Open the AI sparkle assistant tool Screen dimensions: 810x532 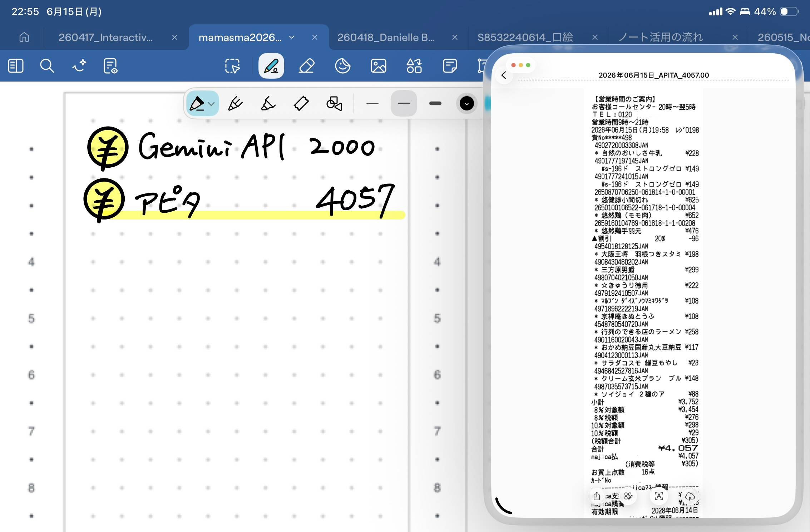pos(79,66)
